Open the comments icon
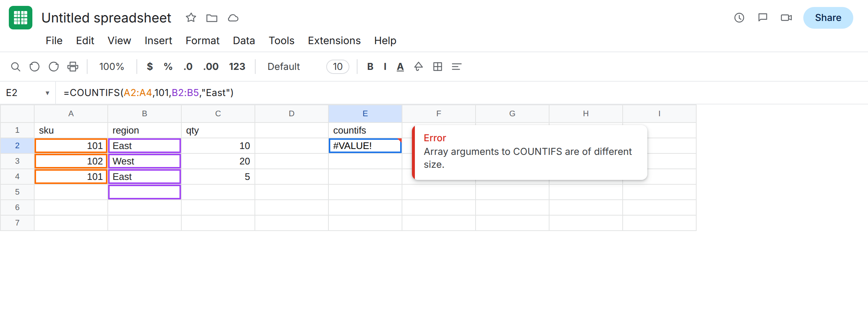Viewport: 868px width, 309px height. [x=763, y=18]
